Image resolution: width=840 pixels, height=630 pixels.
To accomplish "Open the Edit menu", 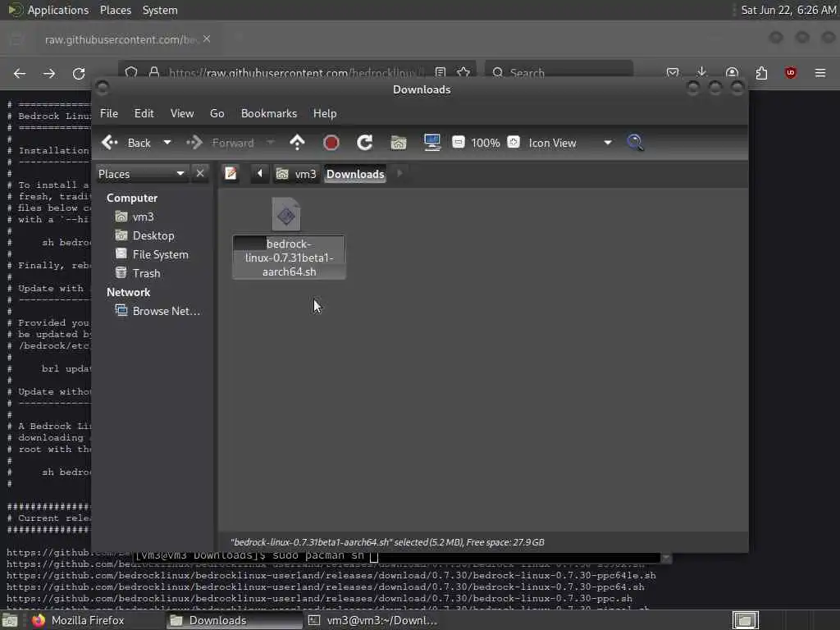I will point(144,113).
